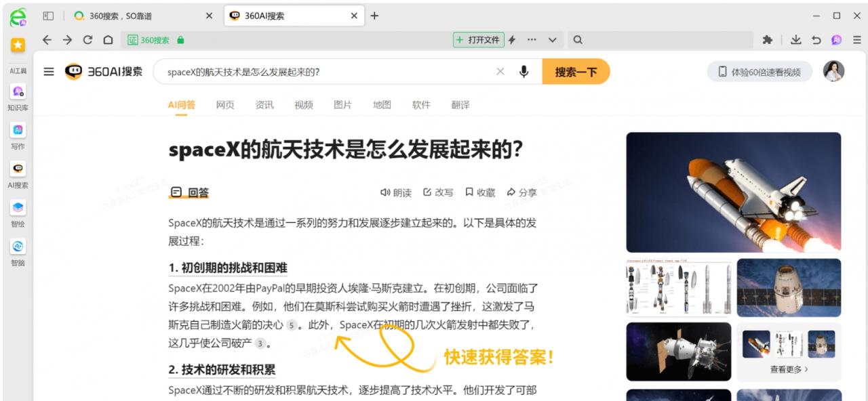Open the user profile avatar

point(834,71)
